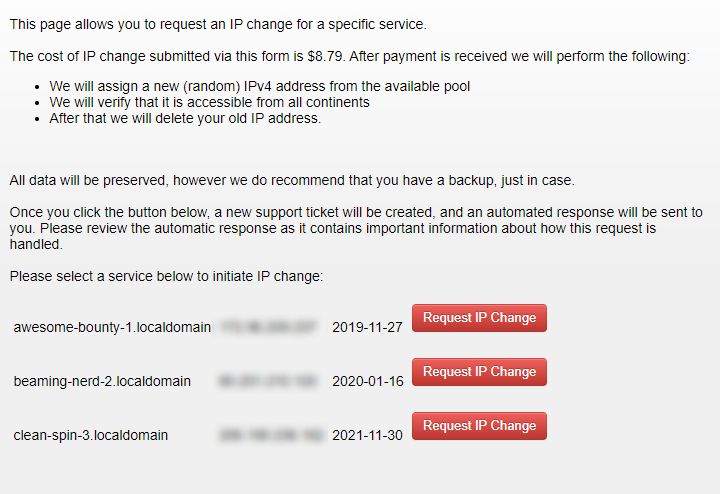Request IP change for beaming-nerd-2.localdomain
The height and width of the screenshot is (494, 720).
479,372
